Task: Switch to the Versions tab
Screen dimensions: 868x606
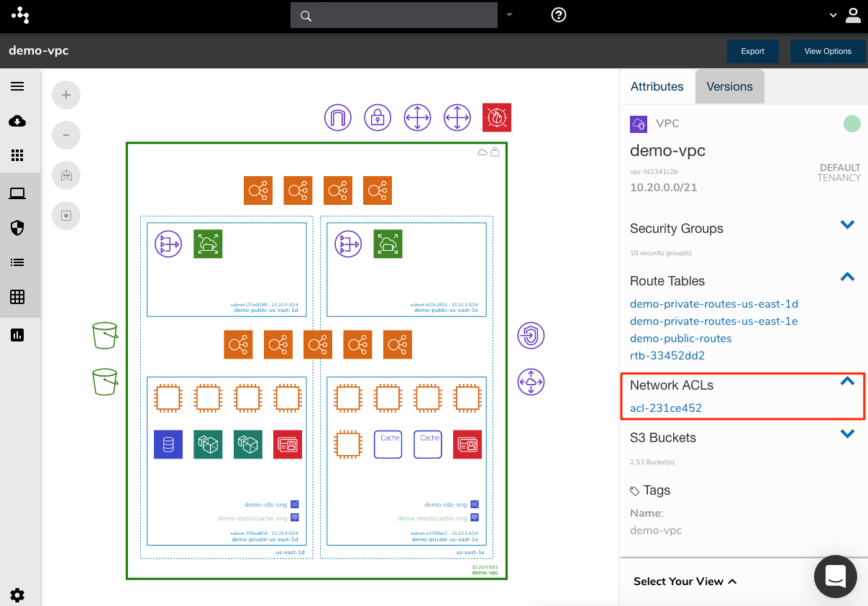Action: click(x=729, y=86)
